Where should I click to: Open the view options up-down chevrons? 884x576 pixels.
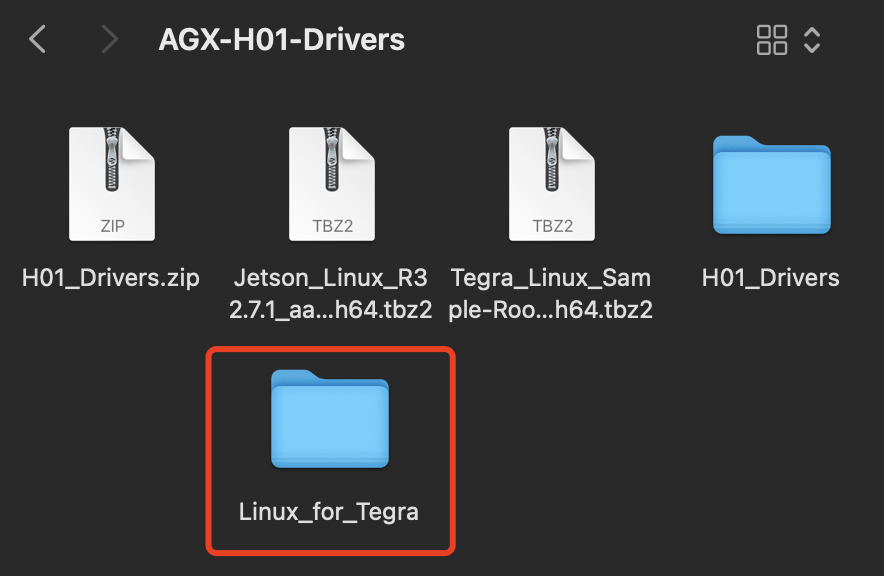click(812, 40)
